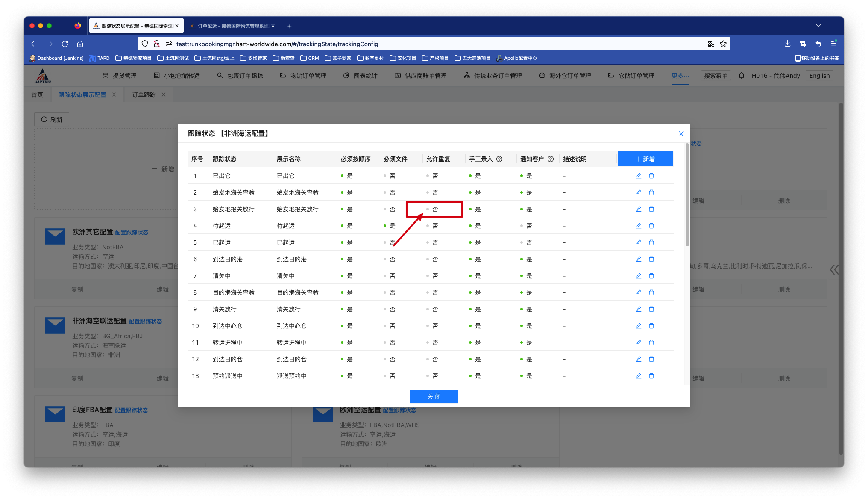This screenshot has height=499, width=868.
Task: Bookmark page with the star icon
Action: point(723,44)
